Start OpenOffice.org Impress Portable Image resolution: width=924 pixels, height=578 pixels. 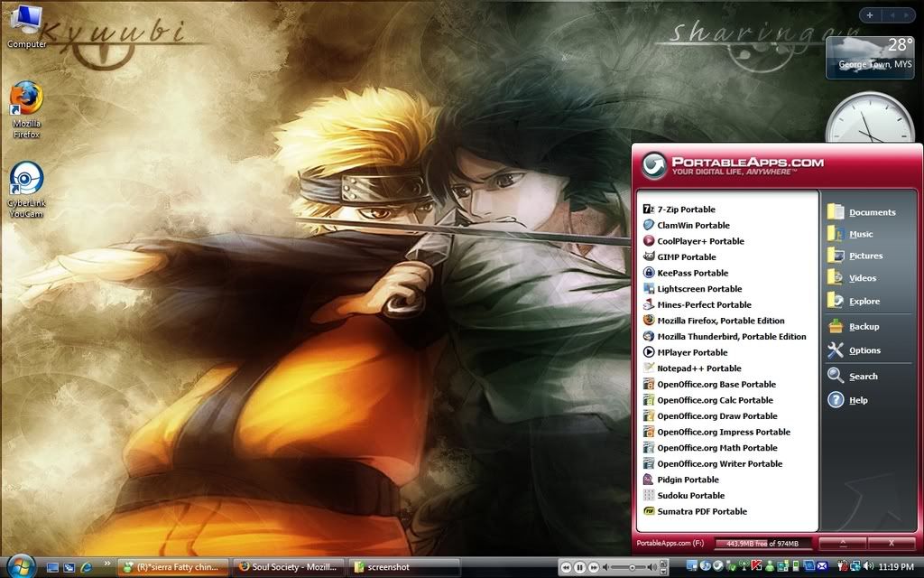(716, 433)
